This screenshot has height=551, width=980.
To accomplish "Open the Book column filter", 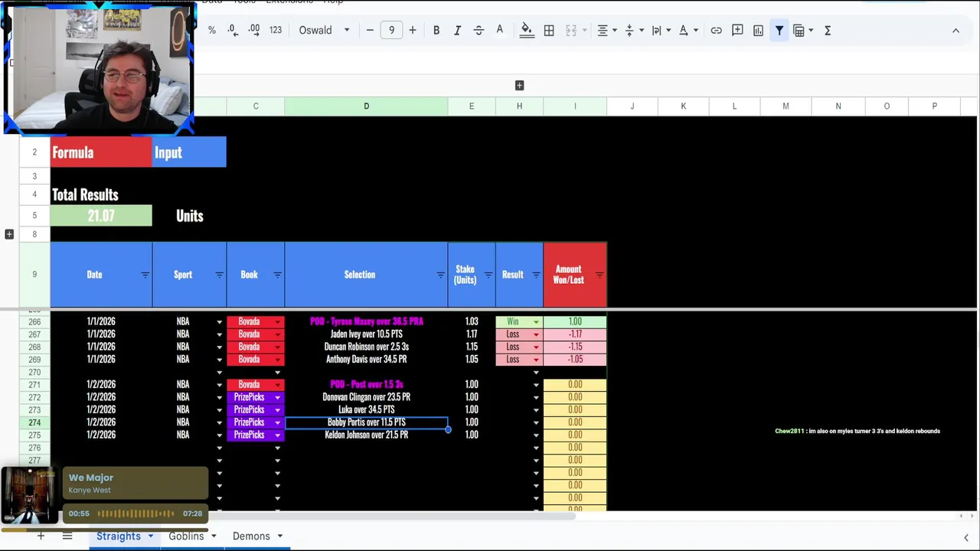I will (x=277, y=275).
